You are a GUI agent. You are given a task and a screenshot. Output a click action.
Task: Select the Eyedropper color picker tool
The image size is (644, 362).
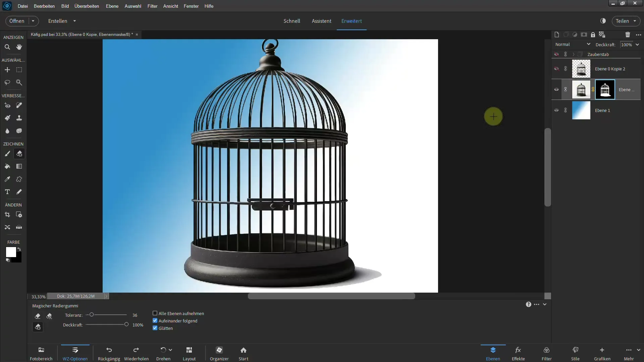click(x=7, y=179)
